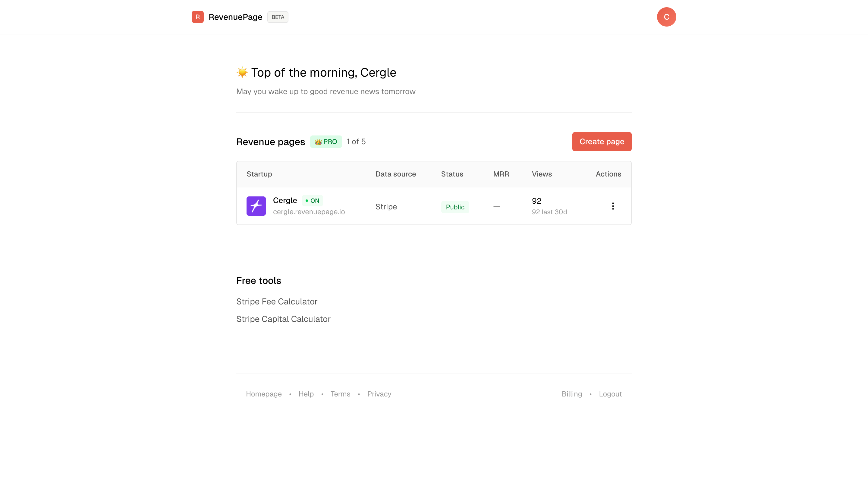868x490 pixels.
Task: Click the dash under the MRR column
Action: (496, 206)
